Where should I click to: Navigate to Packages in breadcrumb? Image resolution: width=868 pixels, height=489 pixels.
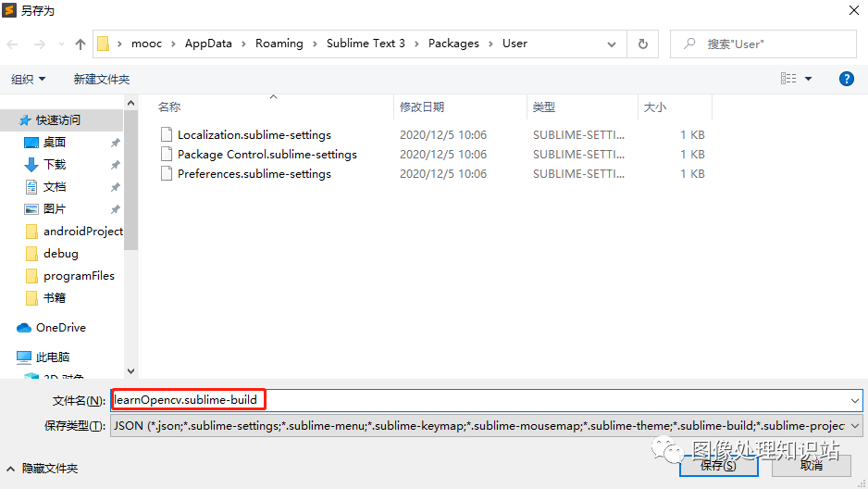[x=453, y=44]
